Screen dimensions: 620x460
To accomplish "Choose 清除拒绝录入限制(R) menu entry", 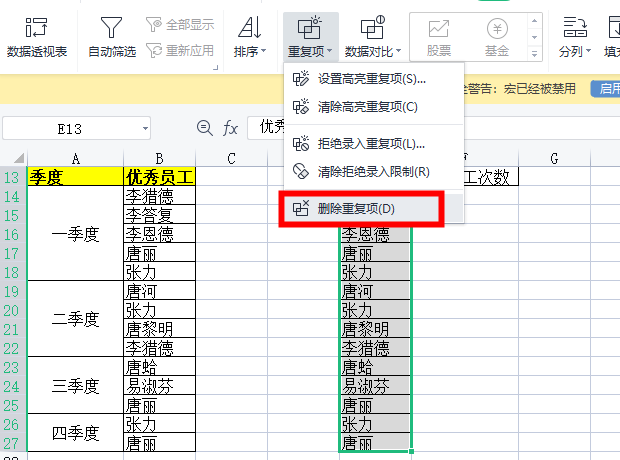I will click(373, 172).
